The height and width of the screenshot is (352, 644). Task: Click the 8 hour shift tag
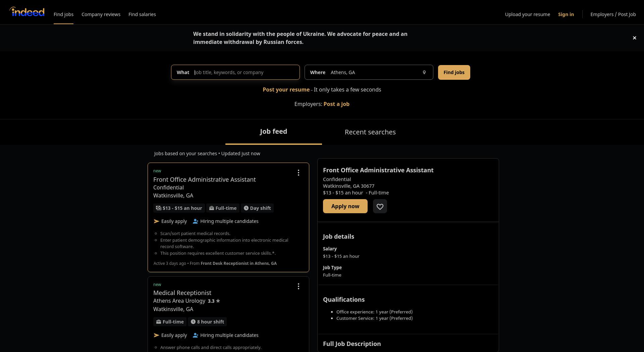(x=207, y=322)
